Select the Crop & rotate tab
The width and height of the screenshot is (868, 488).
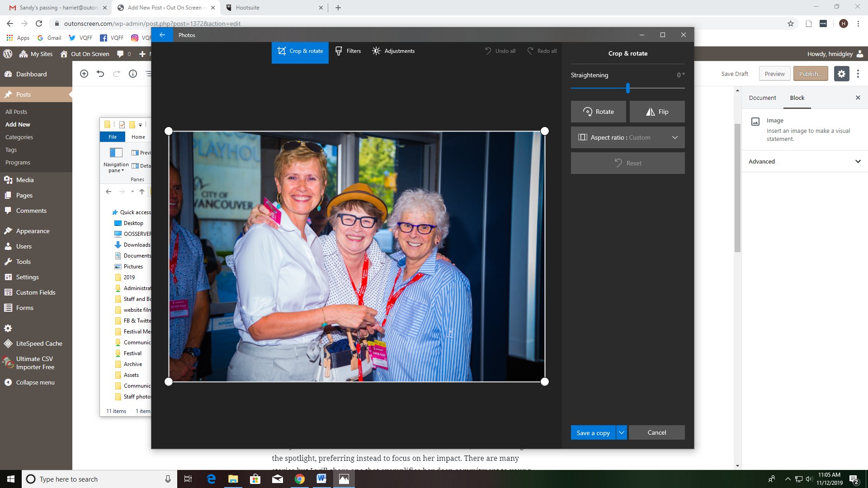click(x=300, y=51)
